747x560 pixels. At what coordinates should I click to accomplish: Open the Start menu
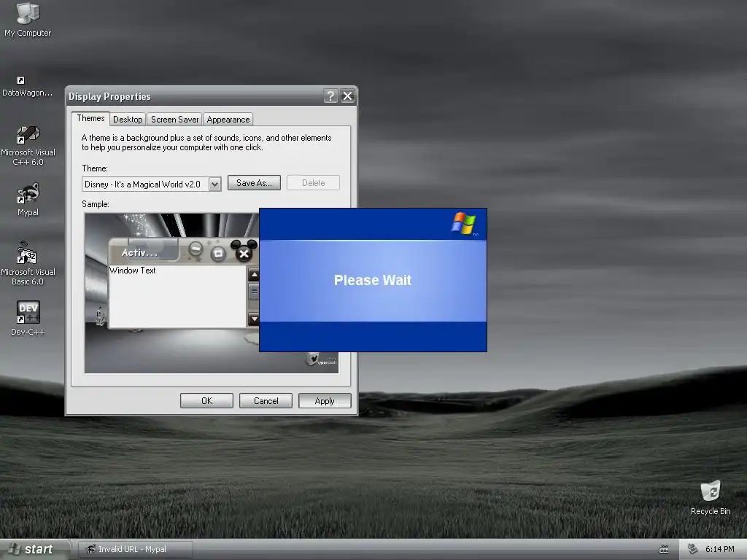pos(34,550)
